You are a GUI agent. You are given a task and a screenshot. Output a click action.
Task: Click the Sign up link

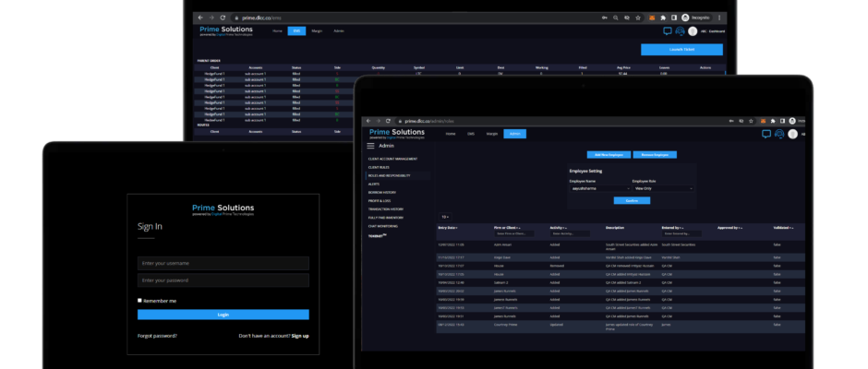click(x=300, y=336)
